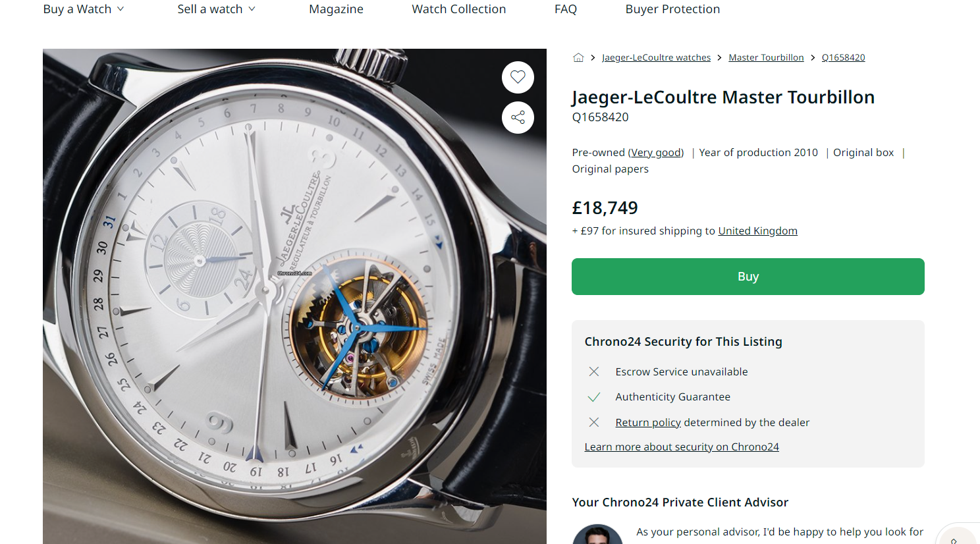Open the Magazine menu item
This screenshot has width=980, height=544.
pyautogui.click(x=336, y=9)
